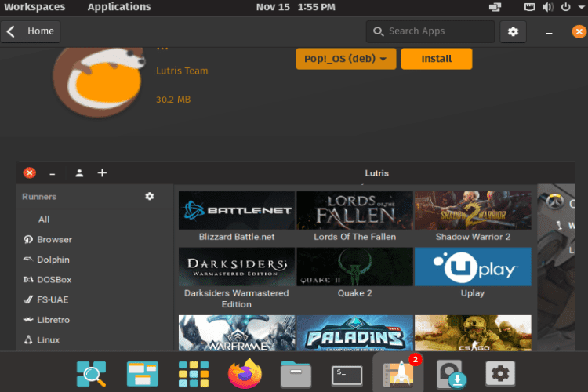Open the Warframe banner
The height and width of the screenshot is (392, 588).
point(237,333)
